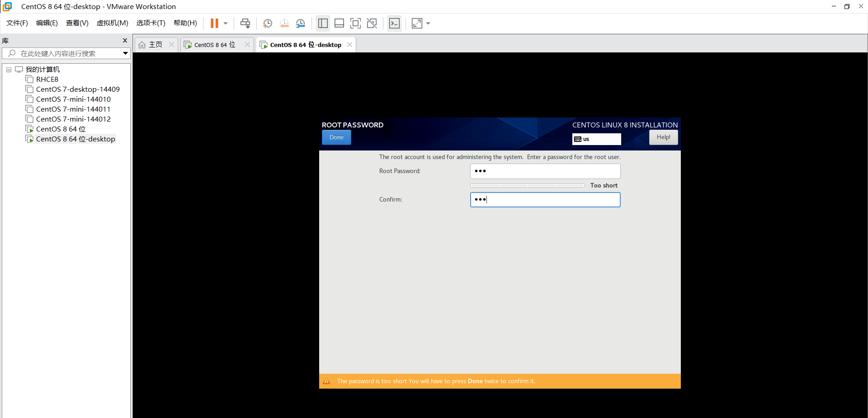
Task: Open the snapshot manager
Action: [x=300, y=23]
